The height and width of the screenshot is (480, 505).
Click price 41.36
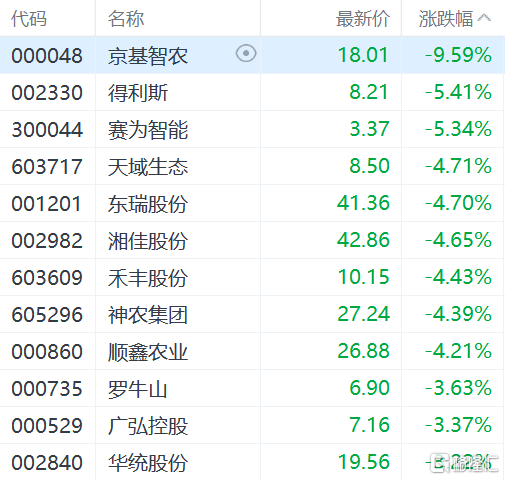point(363,203)
